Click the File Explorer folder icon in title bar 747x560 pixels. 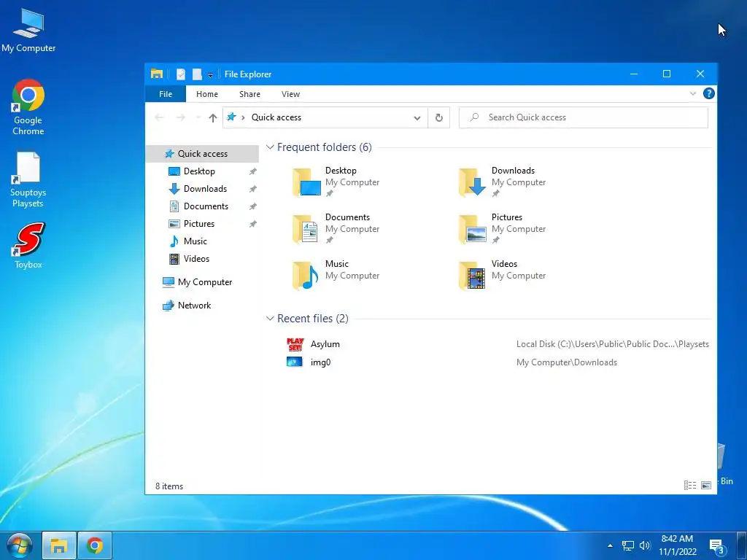[157, 74]
